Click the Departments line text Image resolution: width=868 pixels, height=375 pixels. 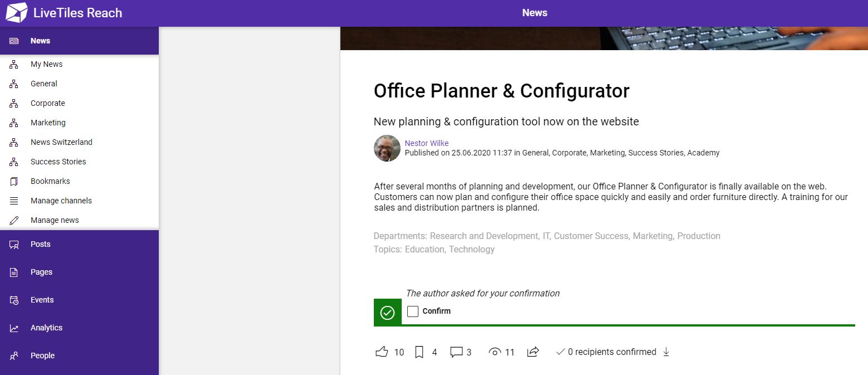[547, 236]
